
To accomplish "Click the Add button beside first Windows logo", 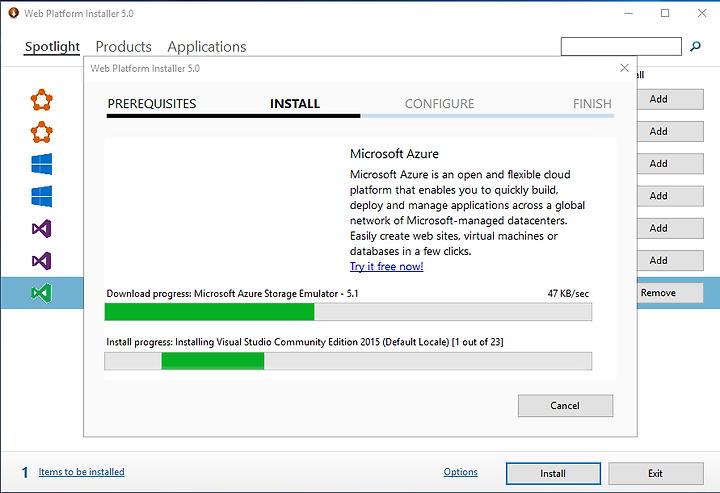I will [669, 163].
